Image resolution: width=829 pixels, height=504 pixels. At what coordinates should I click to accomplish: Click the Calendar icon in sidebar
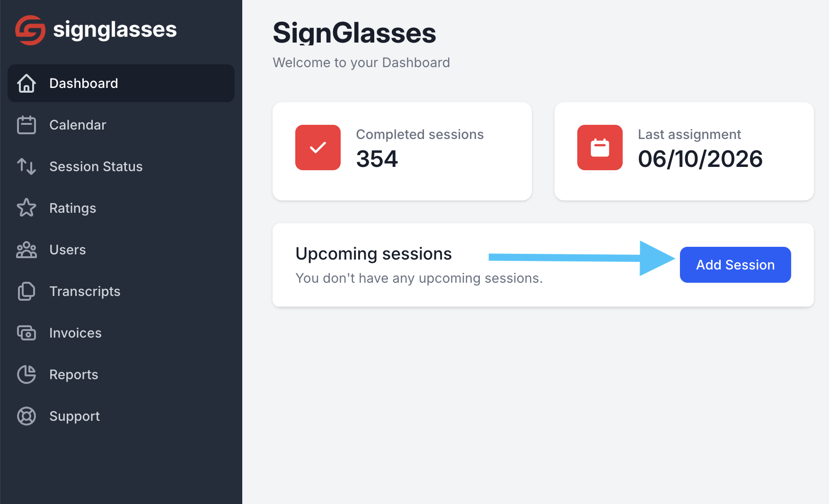pyautogui.click(x=26, y=125)
